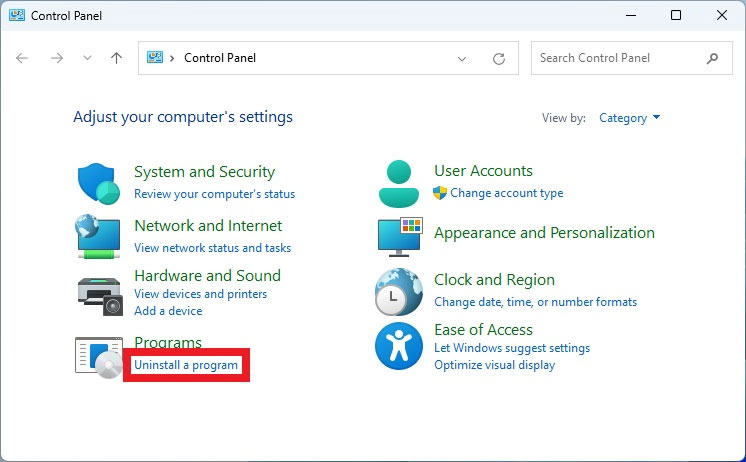Go forward using the forward arrow
The image size is (746, 462).
(57, 58)
